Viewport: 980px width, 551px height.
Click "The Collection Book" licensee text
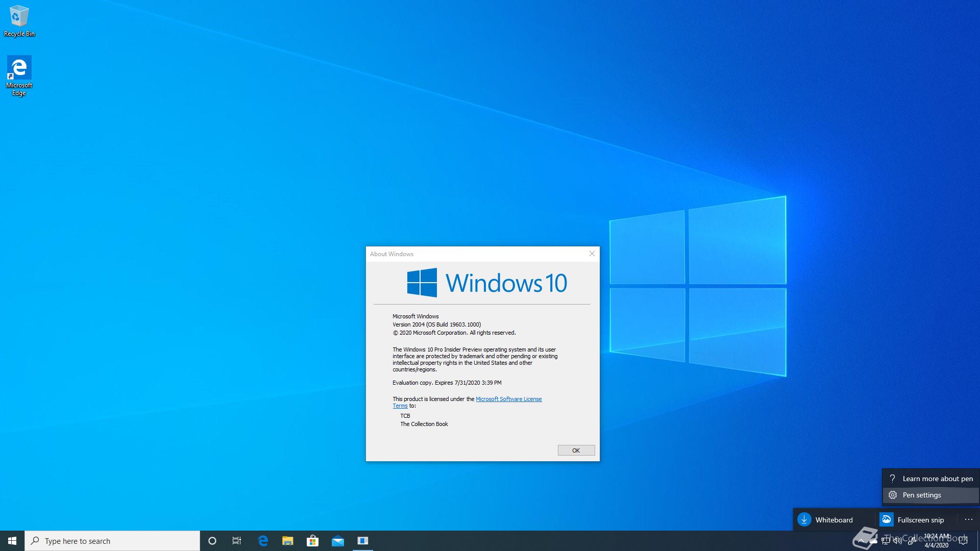(x=424, y=424)
